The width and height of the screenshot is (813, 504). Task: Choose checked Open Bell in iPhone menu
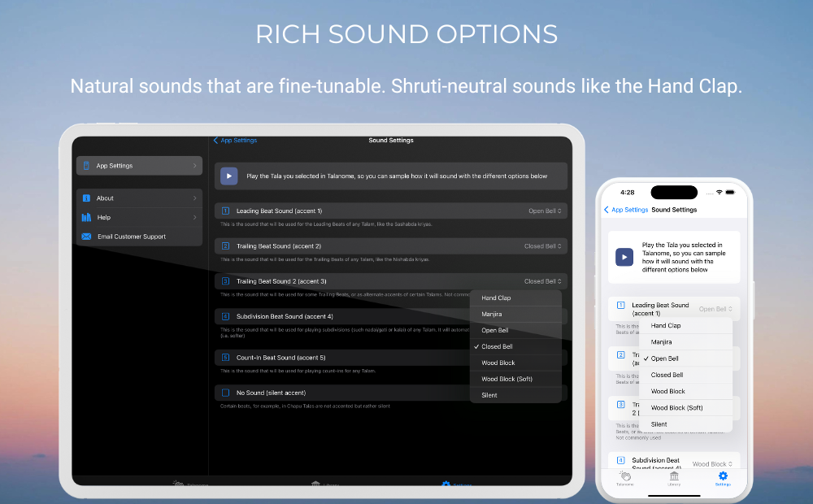[685, 358]
